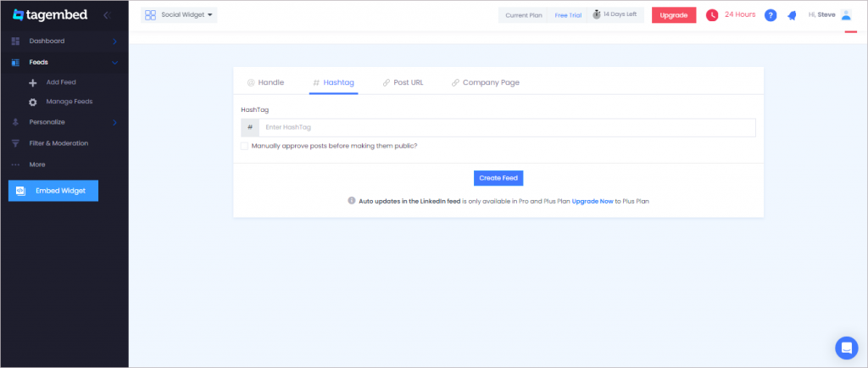The height and width of the screenshot is (368, 868).
Task: Follow the Upgrade Now link
Action: coord(593,202)
